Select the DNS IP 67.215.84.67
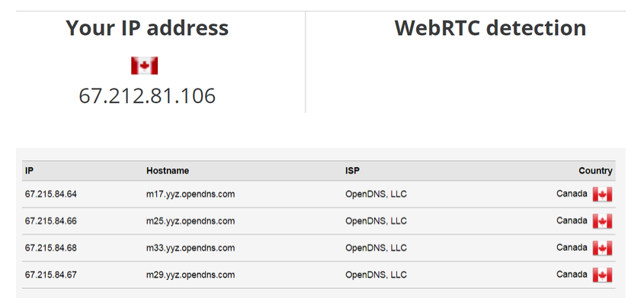The height and width of the screenshot is (305, 644). pyautogui.click(x=50, y=274)
